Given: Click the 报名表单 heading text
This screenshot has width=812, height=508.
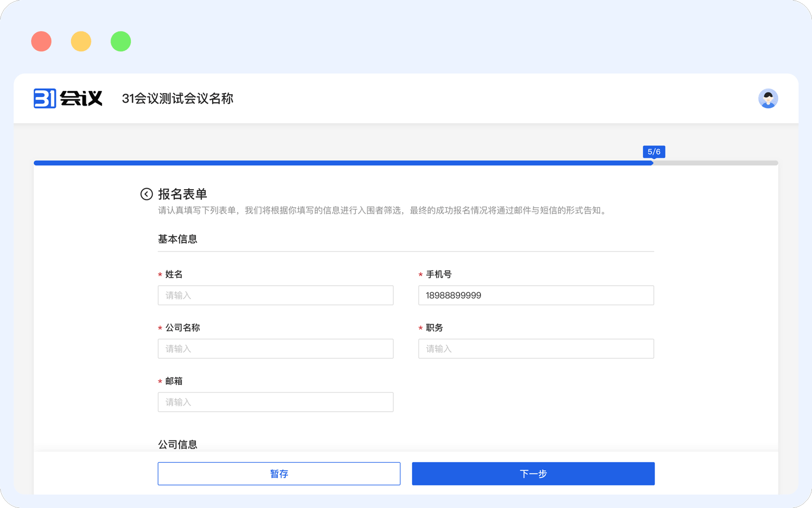Looking at the screenshot, I should pyautogui.click(x=183, y=194).
